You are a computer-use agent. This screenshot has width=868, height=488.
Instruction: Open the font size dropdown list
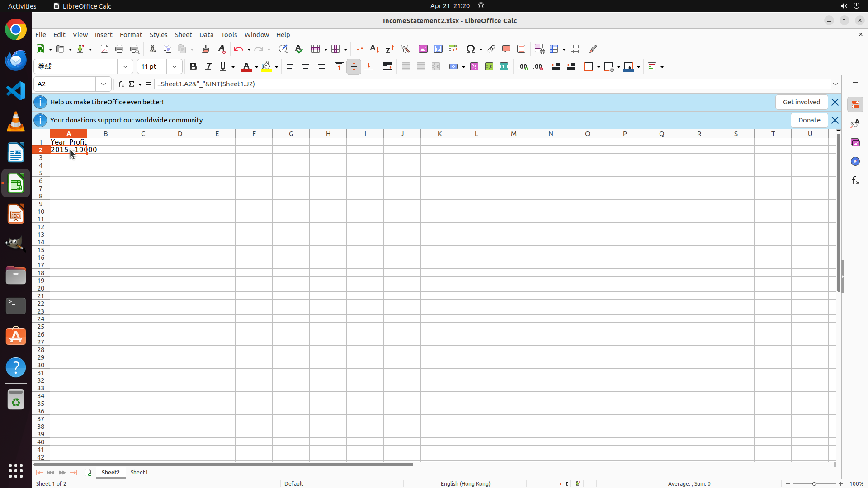(x=175, y=66)
